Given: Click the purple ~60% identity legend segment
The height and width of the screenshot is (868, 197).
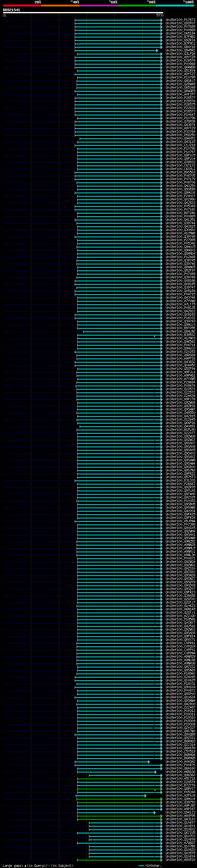Looking at the screenshot, I should click(x=98, y=6).
